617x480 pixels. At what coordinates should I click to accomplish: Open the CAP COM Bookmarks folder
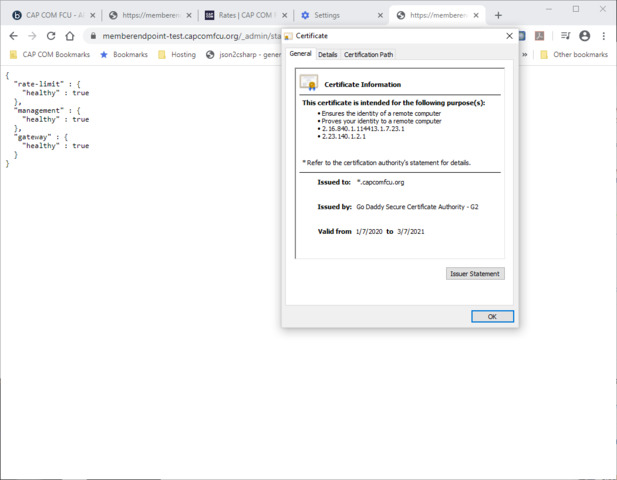tap(50, 55)
